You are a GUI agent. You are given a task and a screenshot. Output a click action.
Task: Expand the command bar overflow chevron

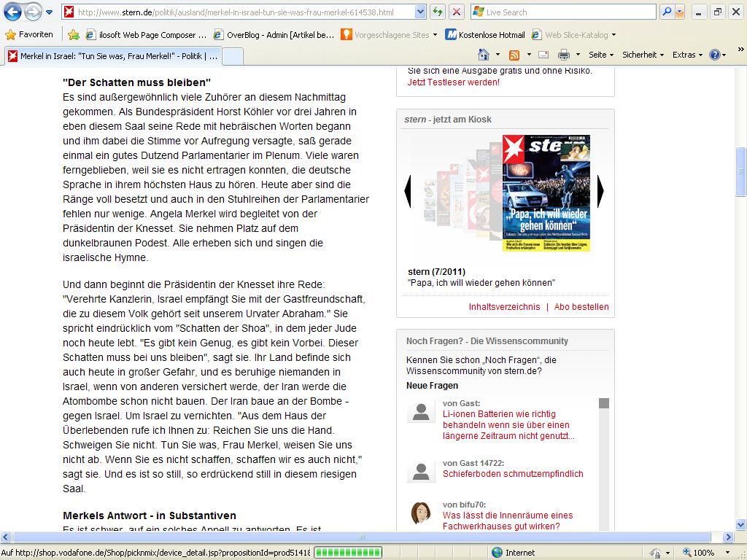click(x=740, y=49)
